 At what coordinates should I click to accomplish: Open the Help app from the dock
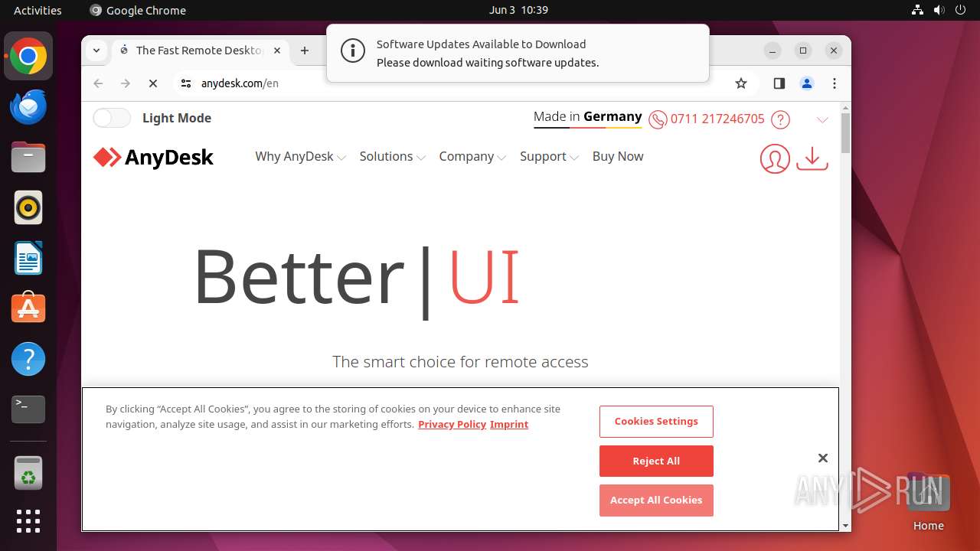coord(28,359)
